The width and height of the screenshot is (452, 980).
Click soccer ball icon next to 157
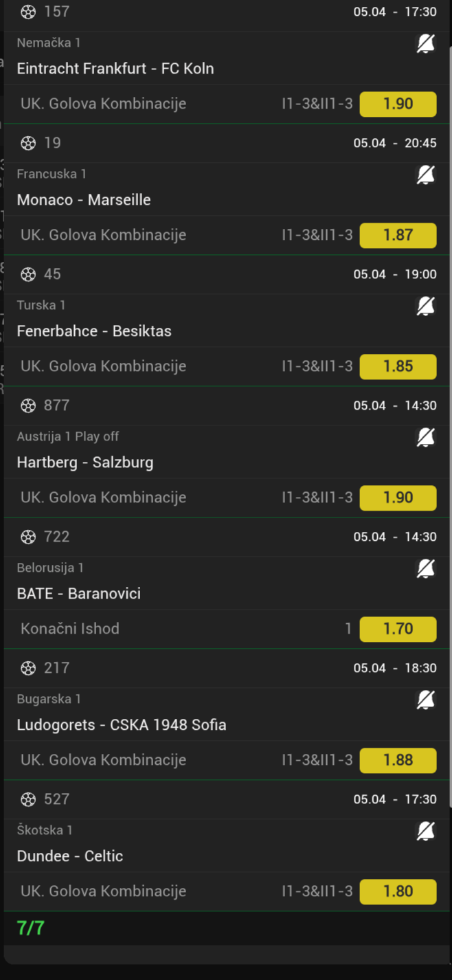coord(28,12)
